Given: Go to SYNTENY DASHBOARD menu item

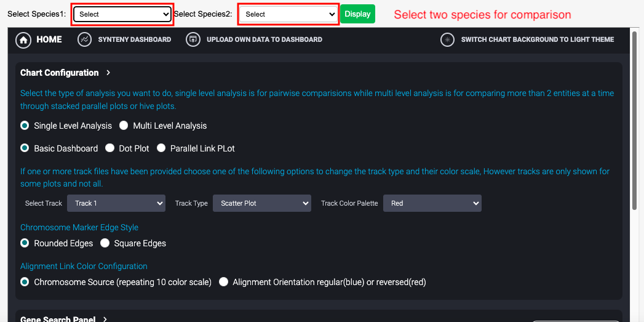Looking at the screenshot, I should click(134, 40).
